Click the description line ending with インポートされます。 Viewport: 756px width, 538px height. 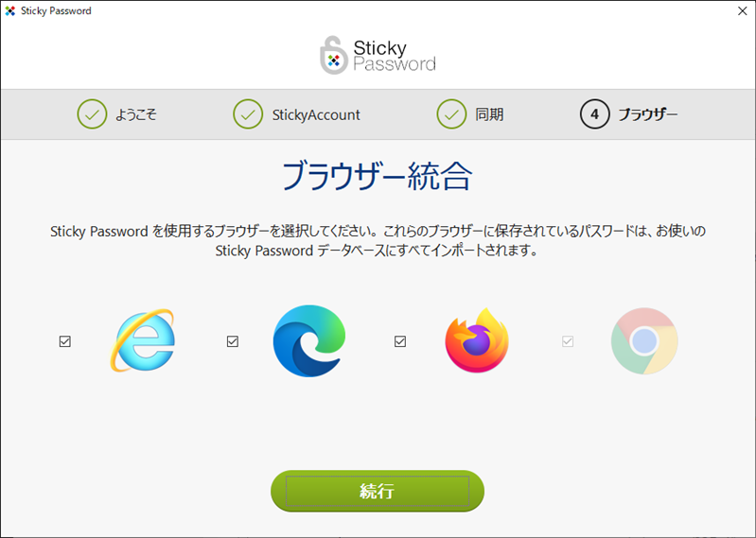[377, 251]
